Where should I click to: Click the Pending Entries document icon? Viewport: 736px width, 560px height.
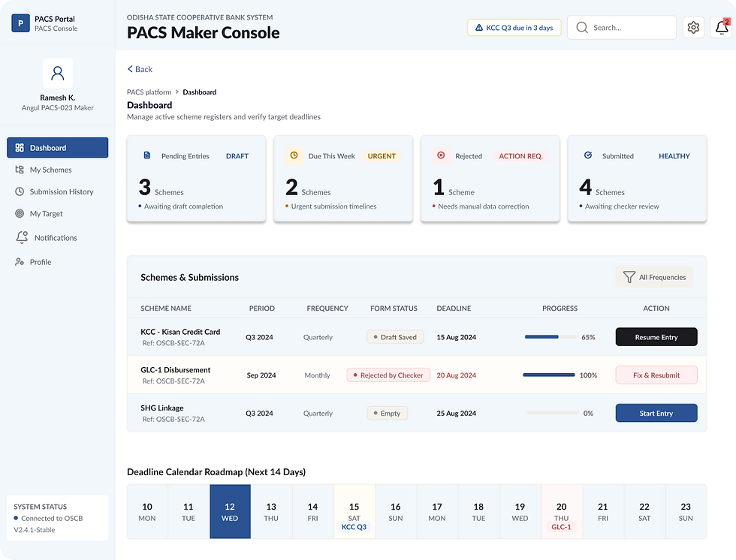tap(147, 155)
